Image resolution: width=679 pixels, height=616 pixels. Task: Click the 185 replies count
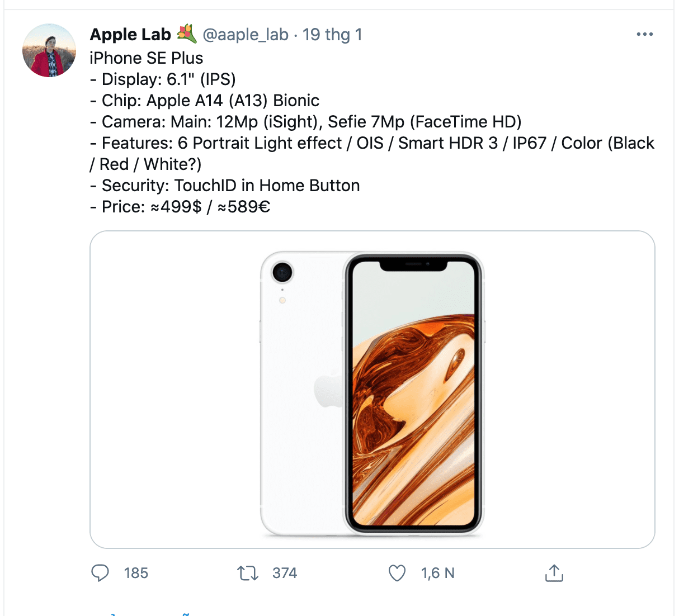coord(136,573)
